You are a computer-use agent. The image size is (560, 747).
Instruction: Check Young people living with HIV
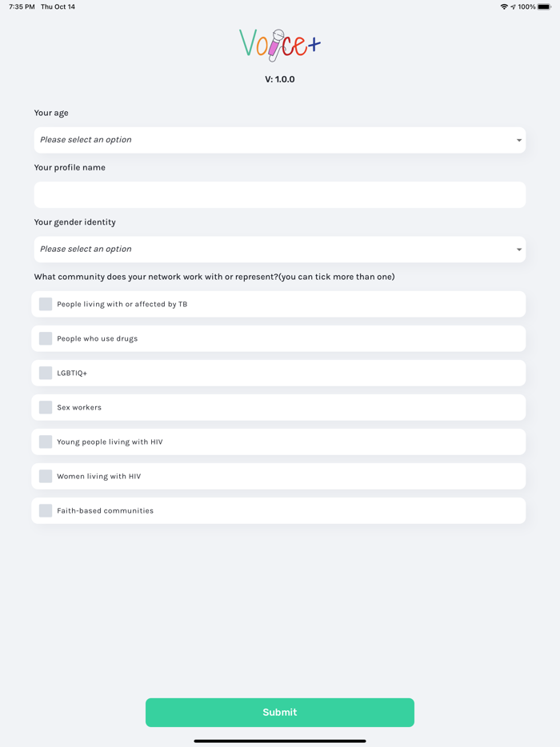coord(46,441)
